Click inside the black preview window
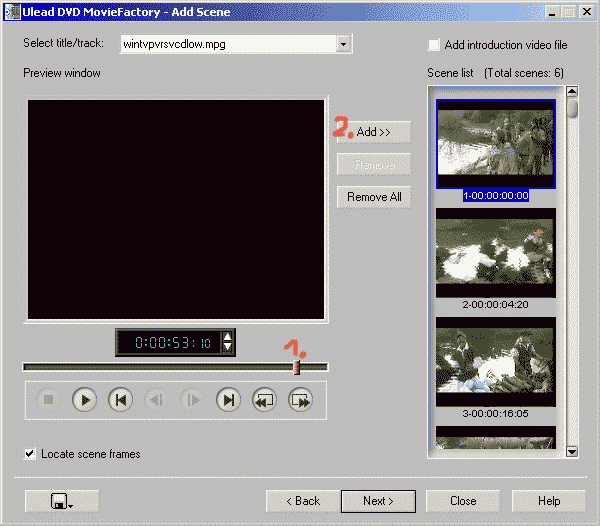 pos(176,210)
